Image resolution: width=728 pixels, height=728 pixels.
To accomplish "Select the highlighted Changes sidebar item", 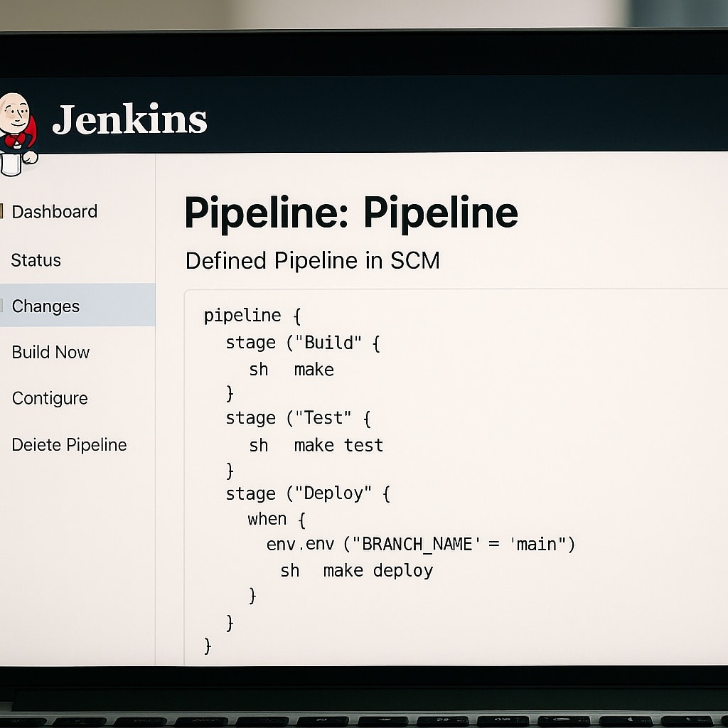I will click(77, 305).
